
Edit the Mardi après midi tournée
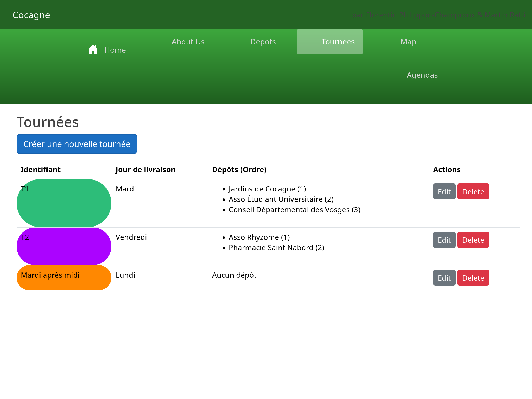pyautogui.click(x=444, y=278)
